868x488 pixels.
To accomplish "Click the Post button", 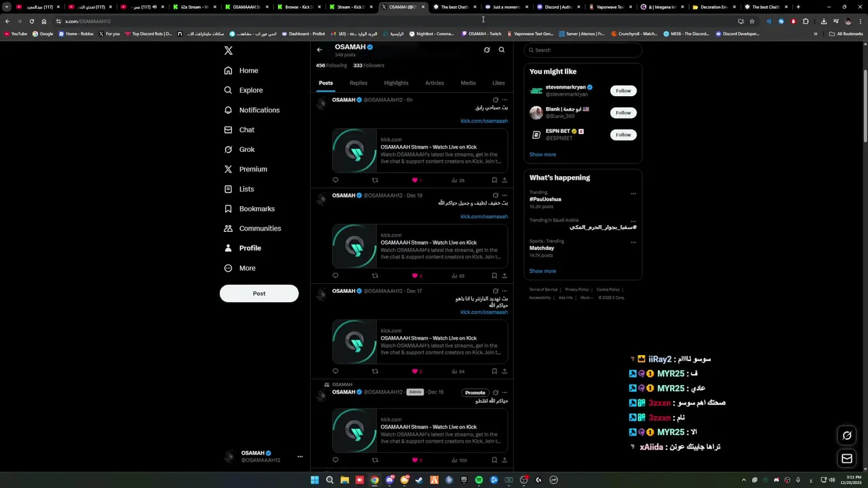I will click(259, 293).
